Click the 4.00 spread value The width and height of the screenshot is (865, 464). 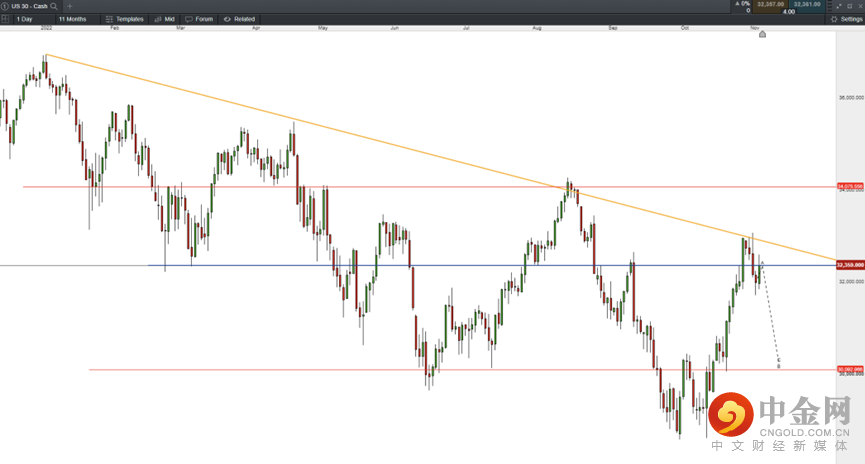789,12
